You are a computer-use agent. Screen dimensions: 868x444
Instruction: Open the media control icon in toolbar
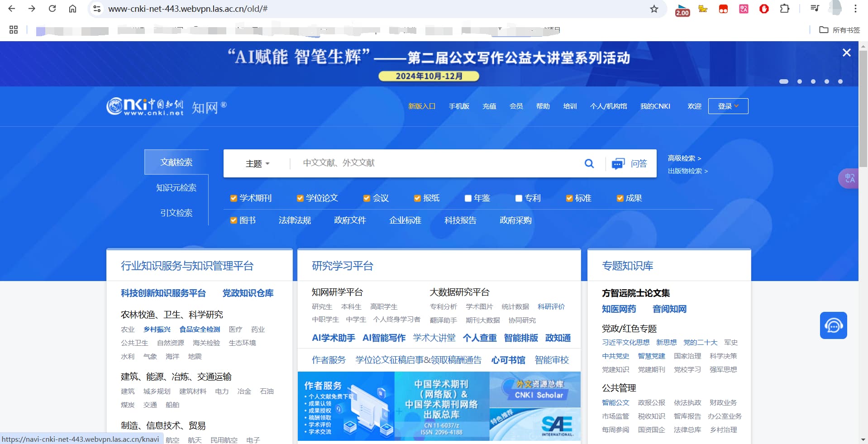[815, 9]
